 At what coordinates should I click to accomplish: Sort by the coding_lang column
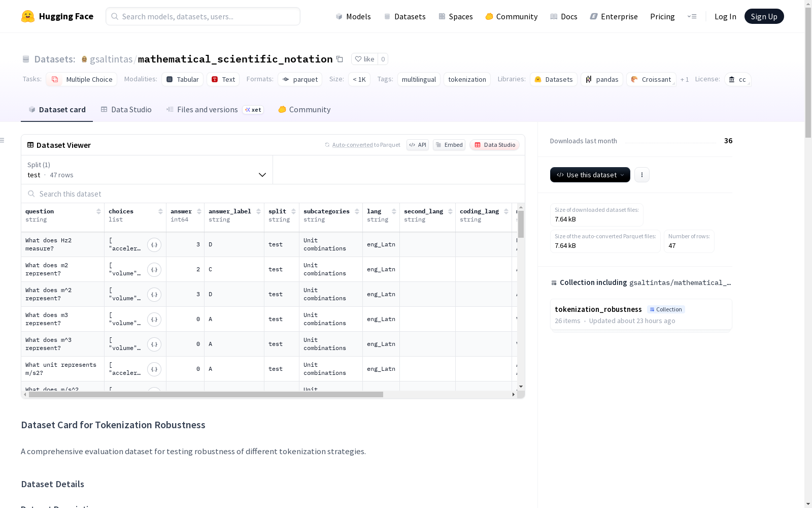click(x=506, y=211)
